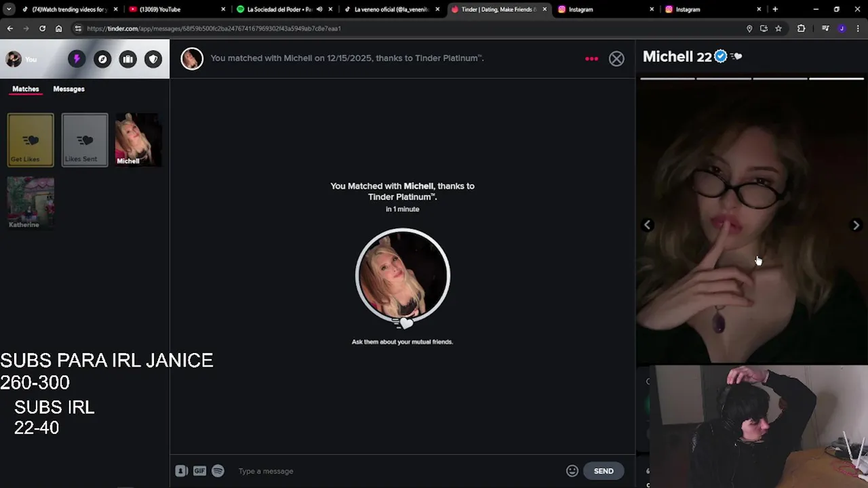This screenshot has width=868, height=488.
Task: Open Tinder boost lightning icon
Action: (77, 59)
